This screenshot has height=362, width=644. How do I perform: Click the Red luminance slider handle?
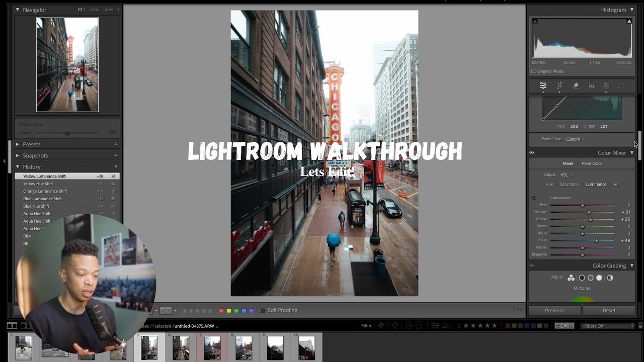point(583,205)
